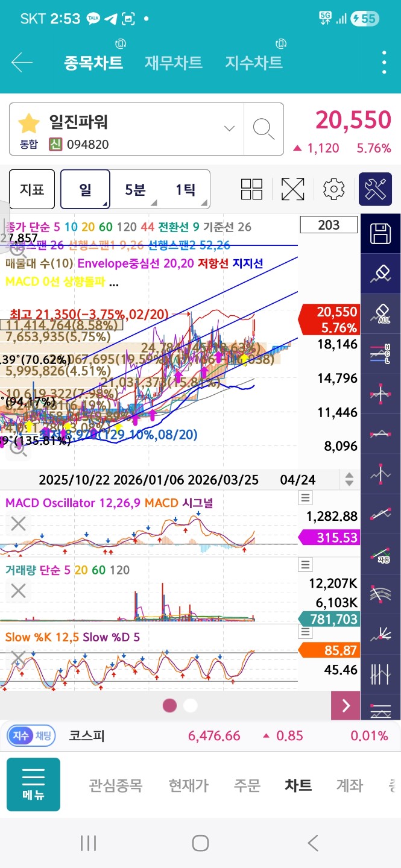This screenshot has width=401, height=868.
Task: Expand the chart to fullscreen
Action: click(x=292, y=189)
